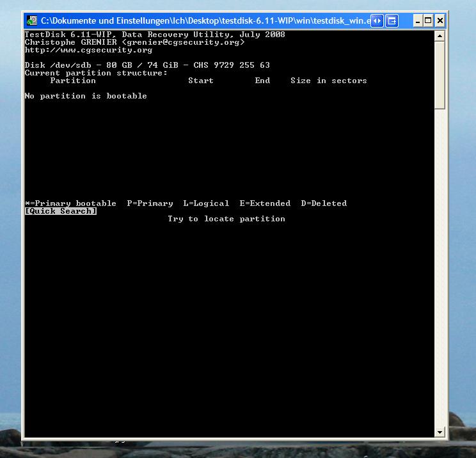Viewport: 476px width, 458px height.
Task: Click the 'L=Logical' legend entry
Action: tap(206, 203)
